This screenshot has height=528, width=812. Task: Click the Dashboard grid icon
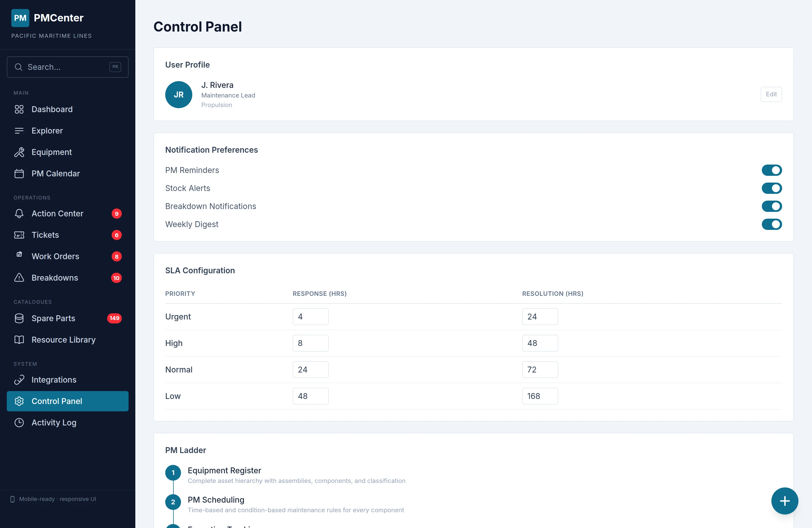pyautogui.click(x=19, y=109)
